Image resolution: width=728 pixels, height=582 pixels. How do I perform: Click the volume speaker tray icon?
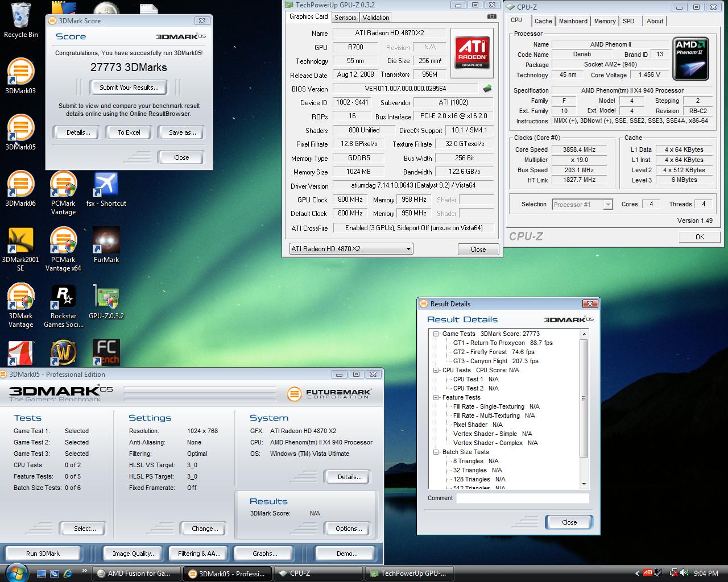[684, 573]
